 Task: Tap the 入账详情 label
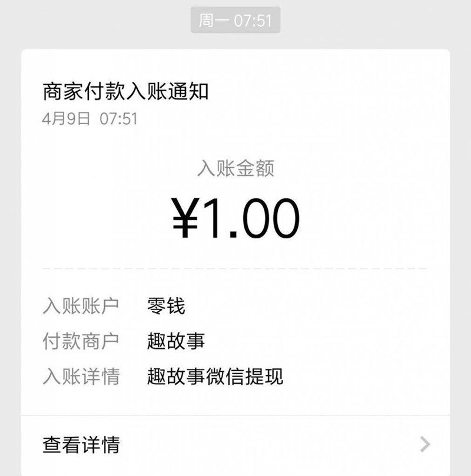81,377
